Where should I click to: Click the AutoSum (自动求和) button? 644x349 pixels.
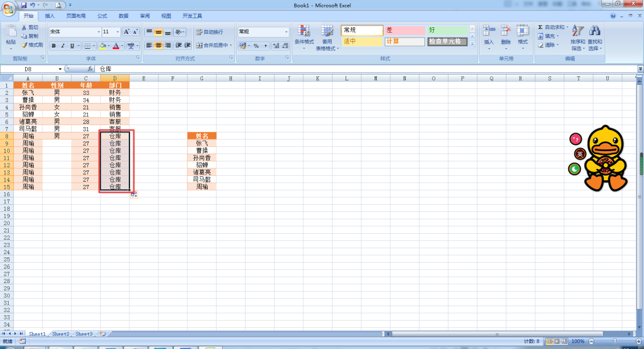click(553, 27)
